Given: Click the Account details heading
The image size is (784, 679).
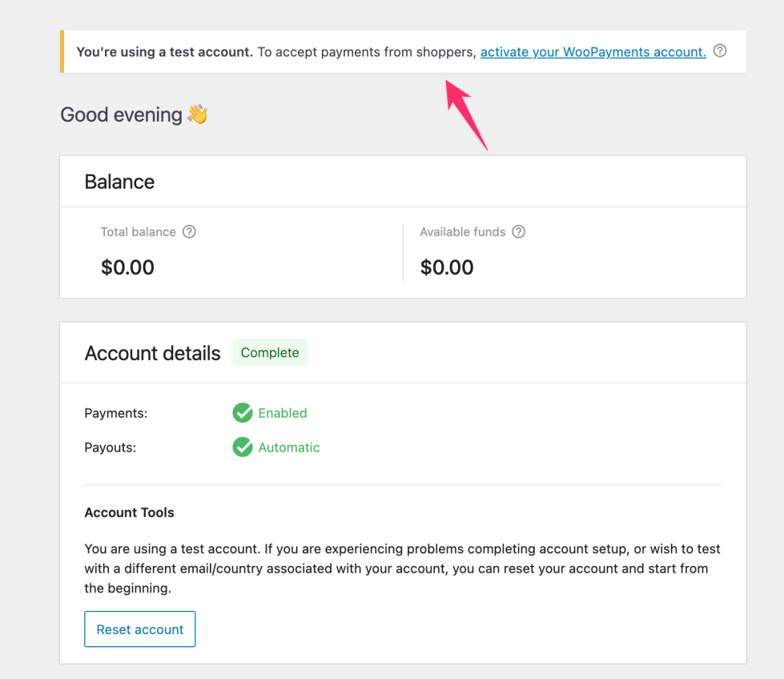Looking at the screenshot, I should (152, 353).
